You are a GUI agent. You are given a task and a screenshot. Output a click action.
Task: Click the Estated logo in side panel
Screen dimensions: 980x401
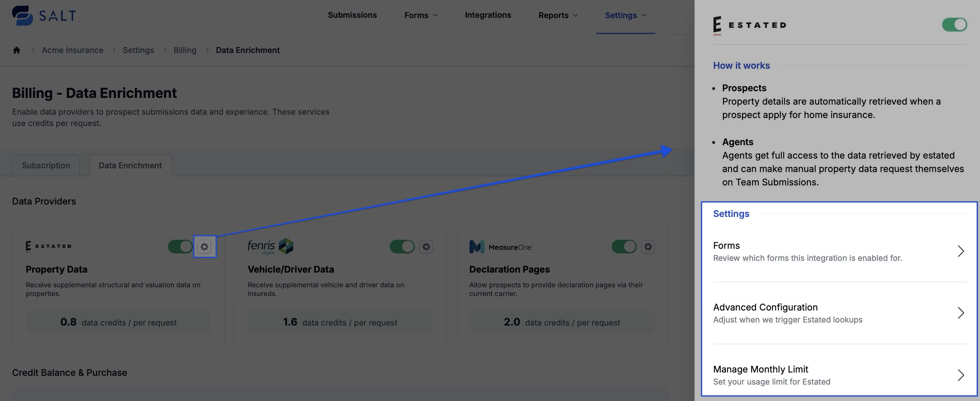tap(749, 25)
